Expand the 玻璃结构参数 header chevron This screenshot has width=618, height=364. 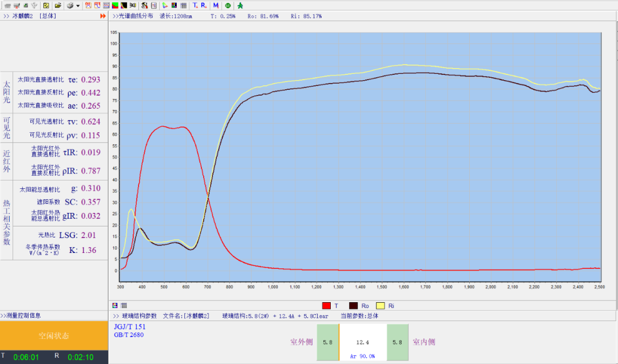116,316
